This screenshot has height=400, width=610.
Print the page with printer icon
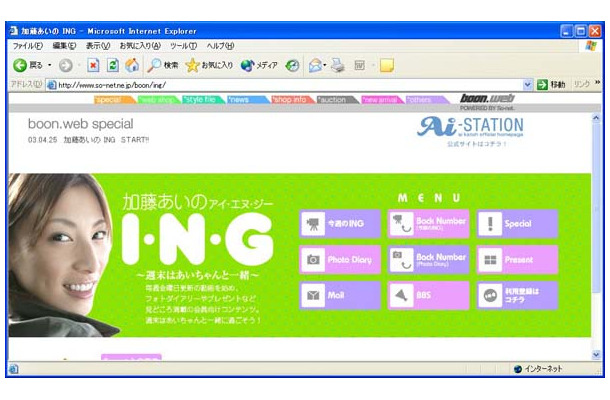pos(338,65)
